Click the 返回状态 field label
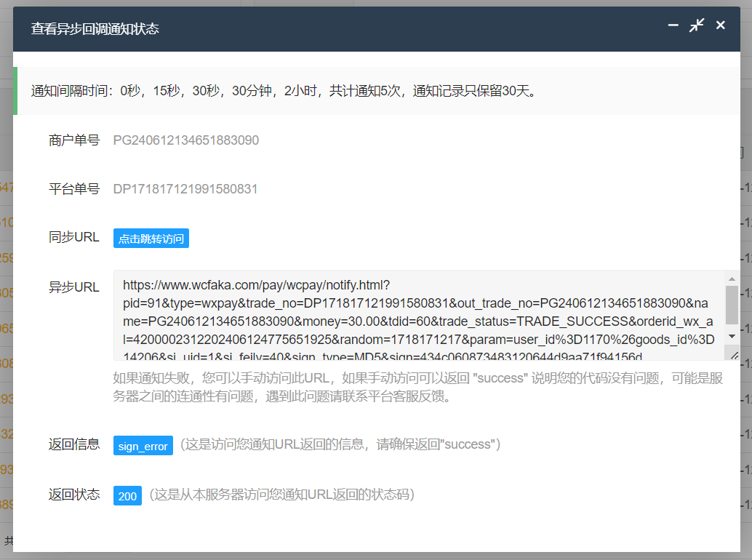 click(73, 495)
